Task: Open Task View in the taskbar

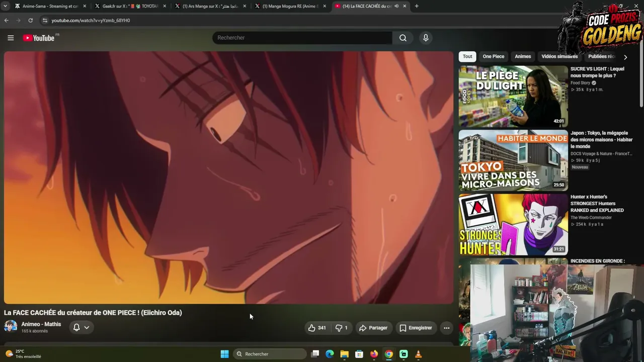Action: [x=315, y=354]
